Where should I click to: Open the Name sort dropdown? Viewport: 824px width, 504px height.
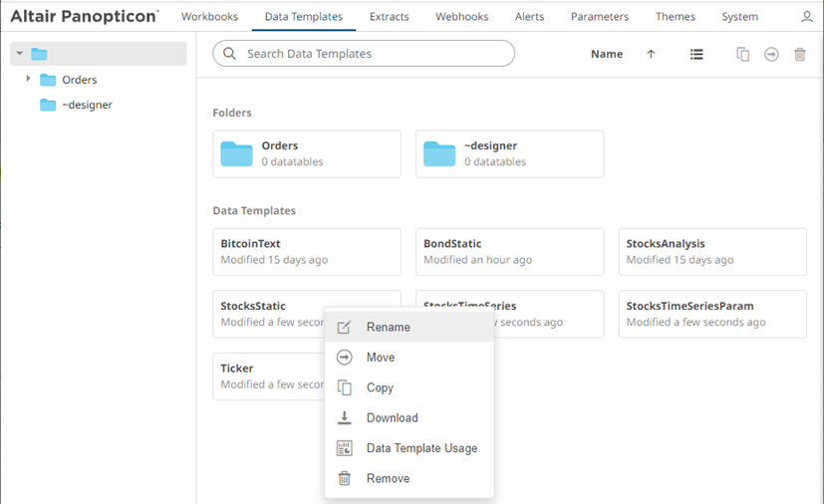[x=606, y=55]
